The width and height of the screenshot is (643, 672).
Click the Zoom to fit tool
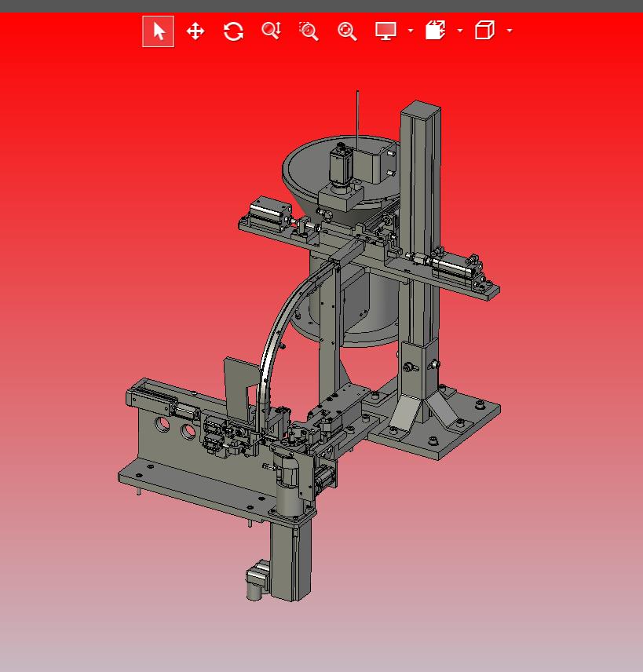(x=347, y=31)
